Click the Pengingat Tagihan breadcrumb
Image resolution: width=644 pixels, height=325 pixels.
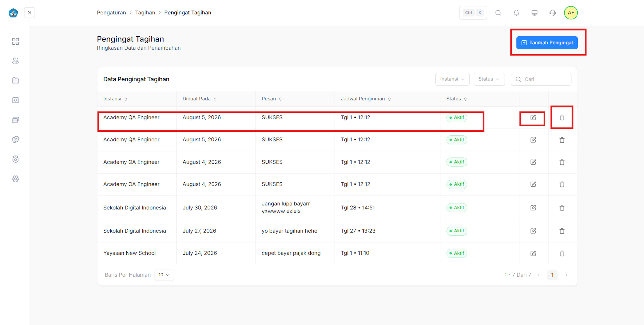[x=187, y=13]
